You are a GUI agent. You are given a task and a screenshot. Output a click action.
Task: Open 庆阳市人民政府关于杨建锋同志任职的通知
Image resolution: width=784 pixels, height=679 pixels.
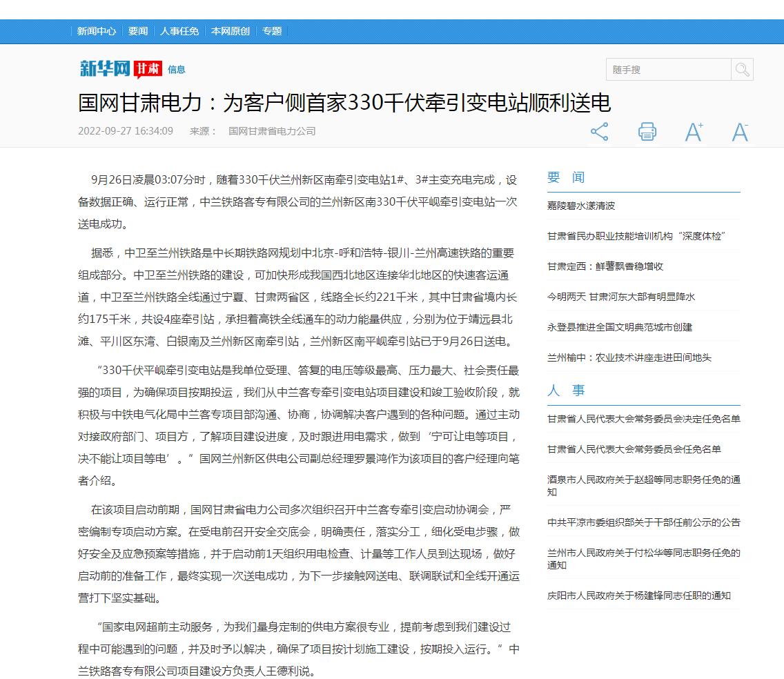(x=639, y=596)
